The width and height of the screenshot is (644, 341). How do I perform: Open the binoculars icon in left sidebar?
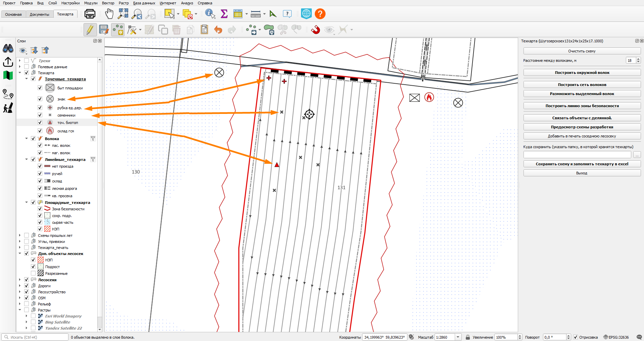8,49
